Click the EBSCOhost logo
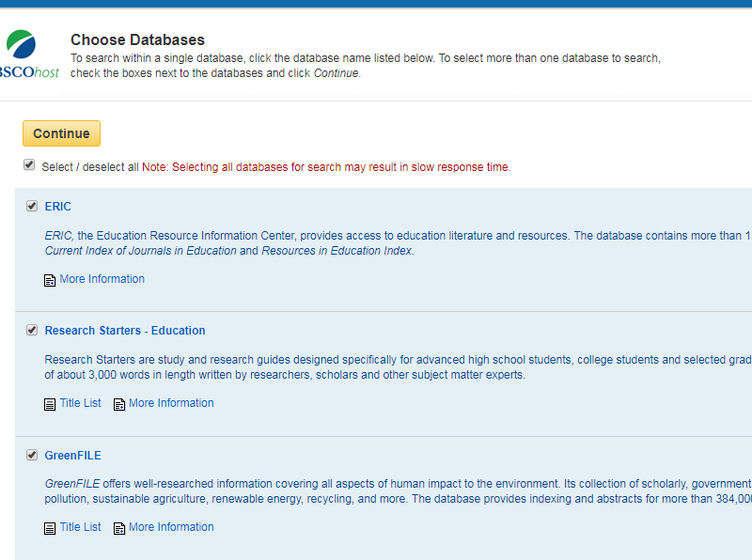Image resolution: width=752 pixels, height=560 pixels. pyautogui.click(x=29, y=54)
